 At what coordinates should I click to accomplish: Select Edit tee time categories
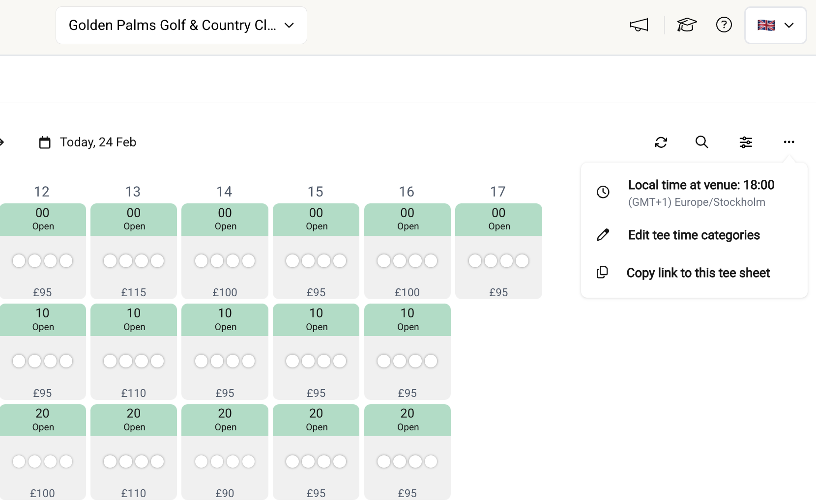click(693, 235)
